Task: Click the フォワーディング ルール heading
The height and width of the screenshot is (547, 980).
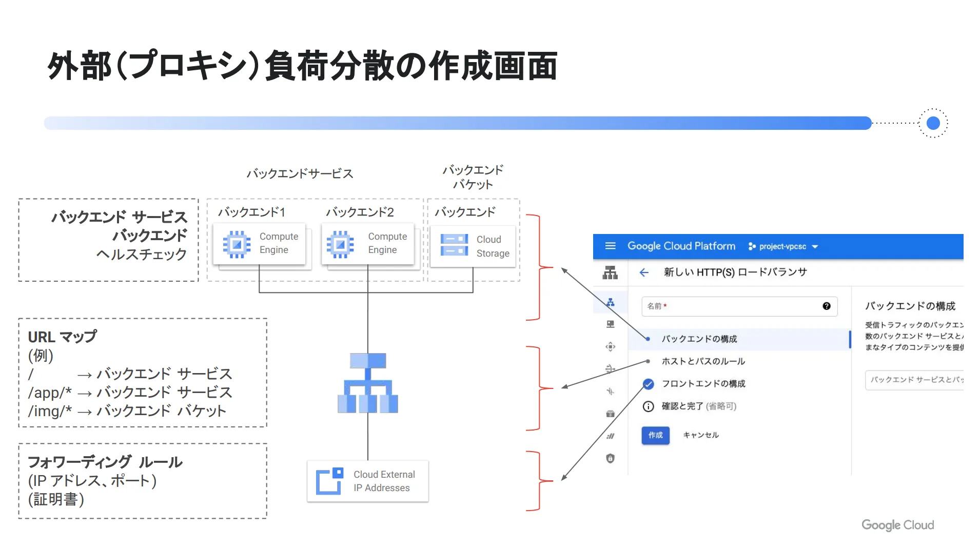Action: pyautogui.click(x=105, y=462)
